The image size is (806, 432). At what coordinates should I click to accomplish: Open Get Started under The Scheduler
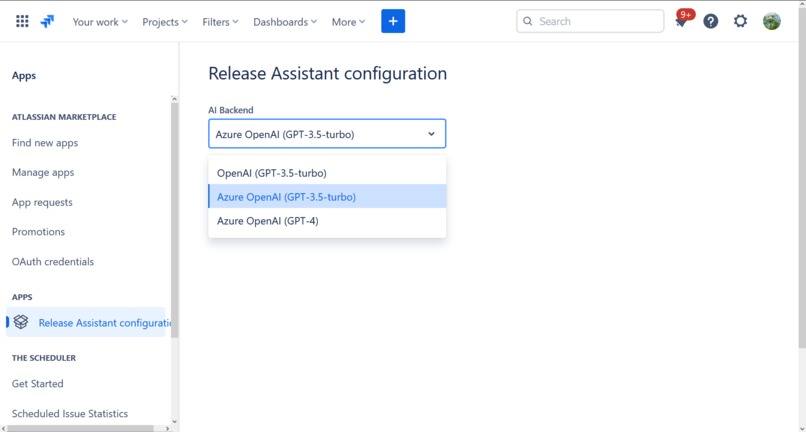[38, 384]
